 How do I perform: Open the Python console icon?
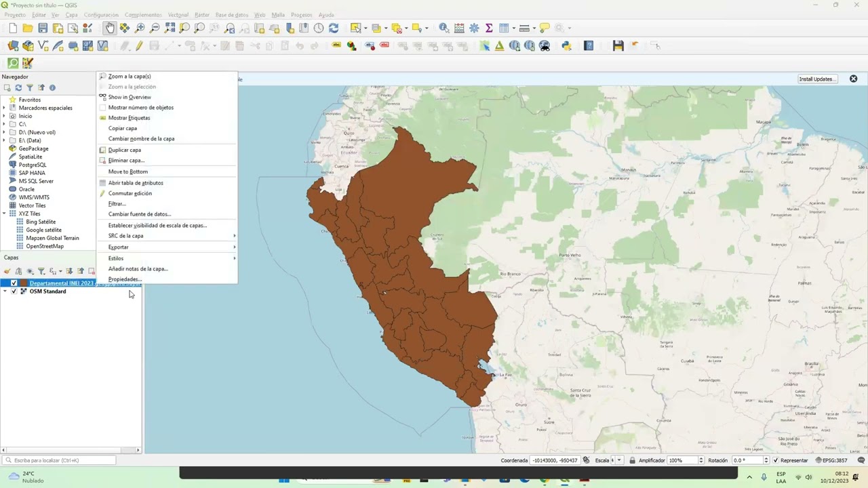[x=566, y=45]
